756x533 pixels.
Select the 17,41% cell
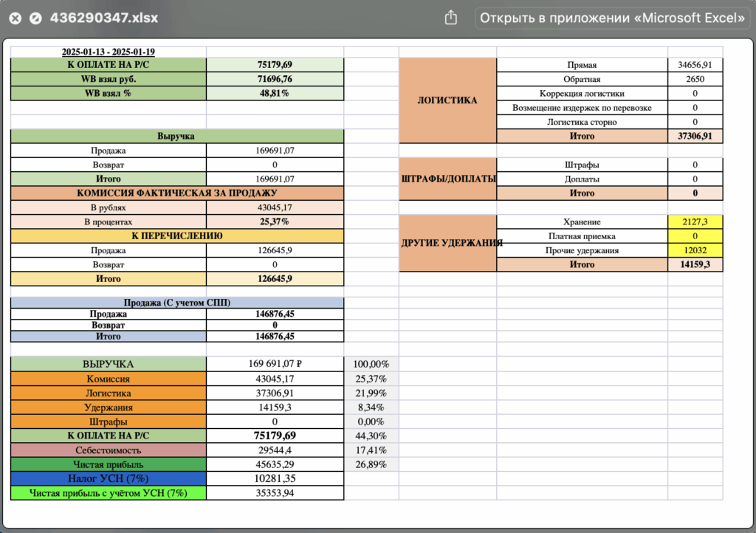coord(371,450)
